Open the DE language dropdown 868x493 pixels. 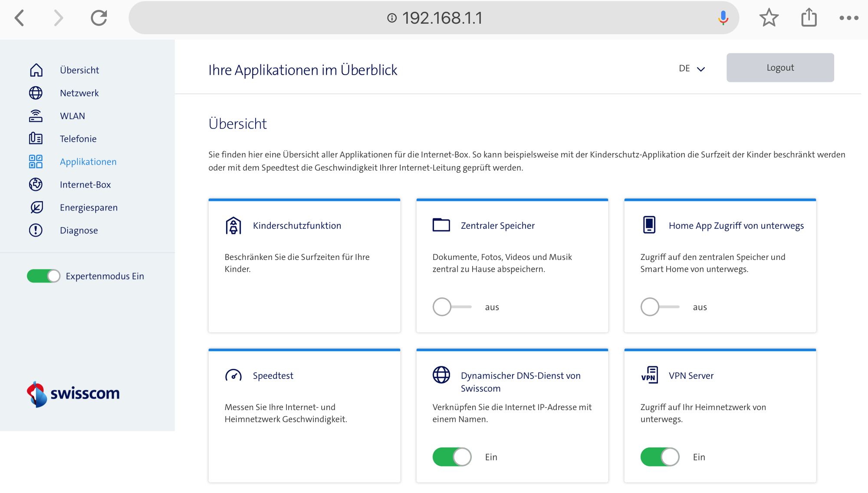[692, 69]
